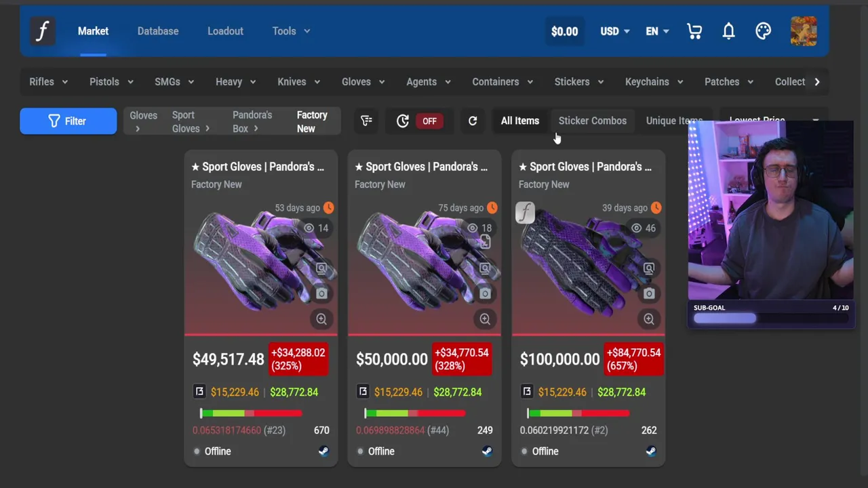This screenshot has width=868, height=488.
Task: Click the orange clock on the 75 days ago card
Action: [x=492, y=207]
